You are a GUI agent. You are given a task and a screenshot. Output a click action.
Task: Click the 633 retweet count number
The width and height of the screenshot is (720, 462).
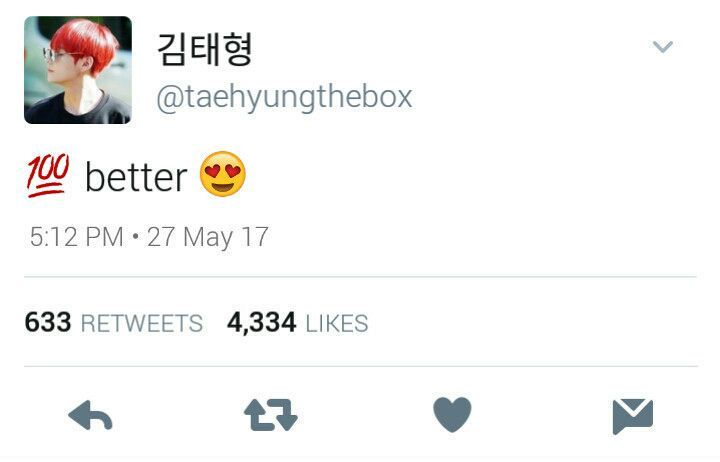coord(48,322)
